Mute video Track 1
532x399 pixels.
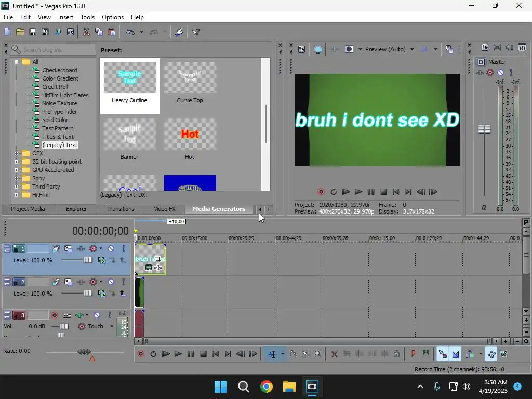click(111, 249)
